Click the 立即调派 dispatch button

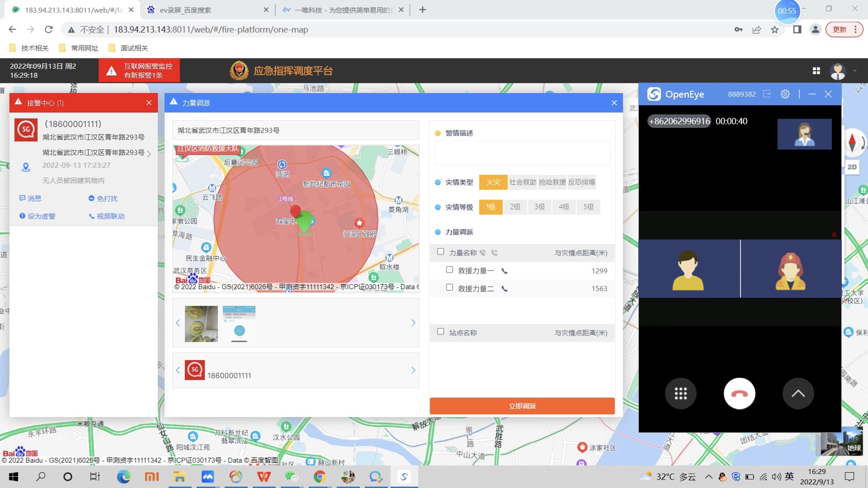pyautogui.click(x=522, y=406)
